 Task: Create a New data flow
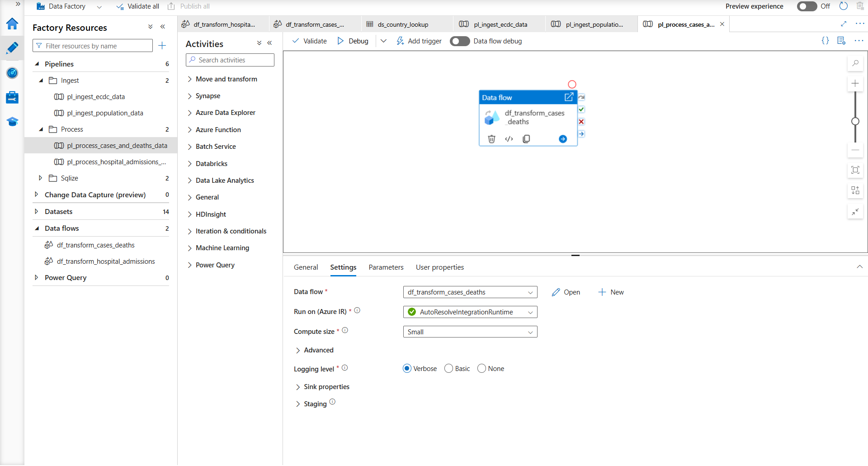[611, 292]
